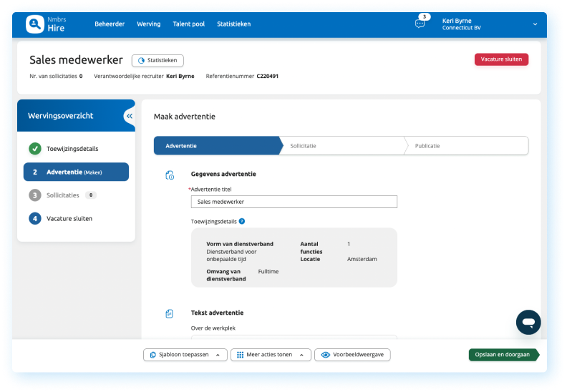Open Sollicitaties step in sidebar
The height and width of the screenshot is (392, 567).
point(62,195)
